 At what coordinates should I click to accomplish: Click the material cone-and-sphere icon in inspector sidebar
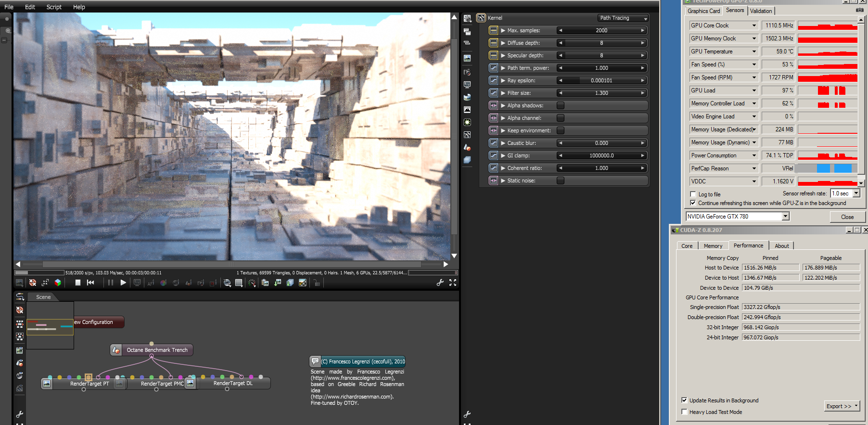[467, 147]
